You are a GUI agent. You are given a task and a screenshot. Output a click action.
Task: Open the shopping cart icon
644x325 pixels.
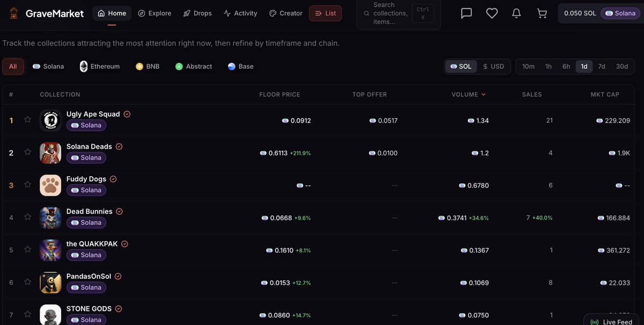542,13
